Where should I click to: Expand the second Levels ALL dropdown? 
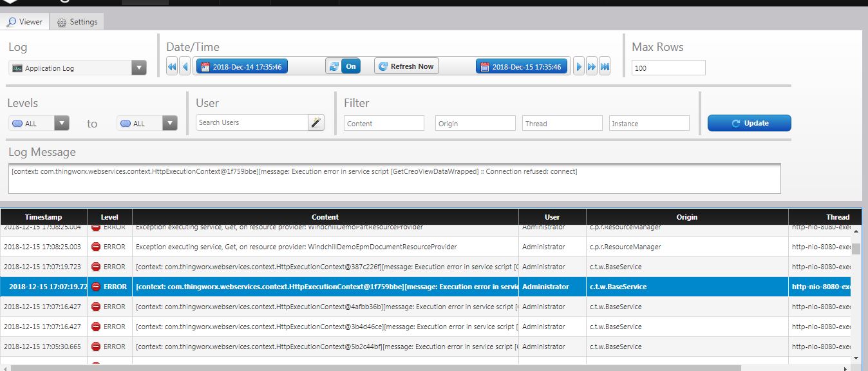[169, 122]
